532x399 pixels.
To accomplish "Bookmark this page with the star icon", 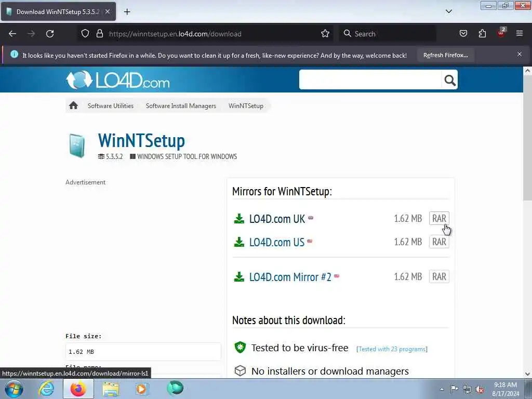I will tap(325, 34).
